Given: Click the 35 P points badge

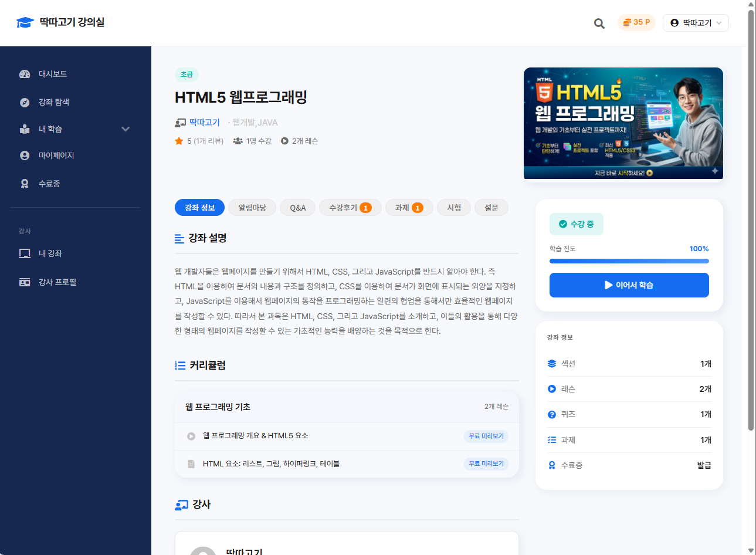Looking at the screenshot, I should (636, 22).
